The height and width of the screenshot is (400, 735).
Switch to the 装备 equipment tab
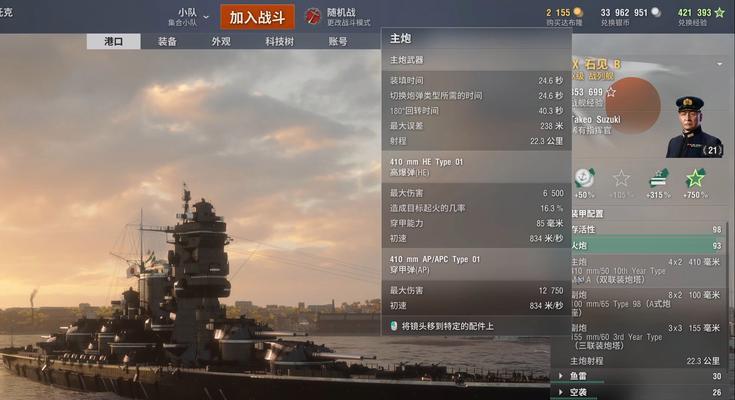[167, 41]
